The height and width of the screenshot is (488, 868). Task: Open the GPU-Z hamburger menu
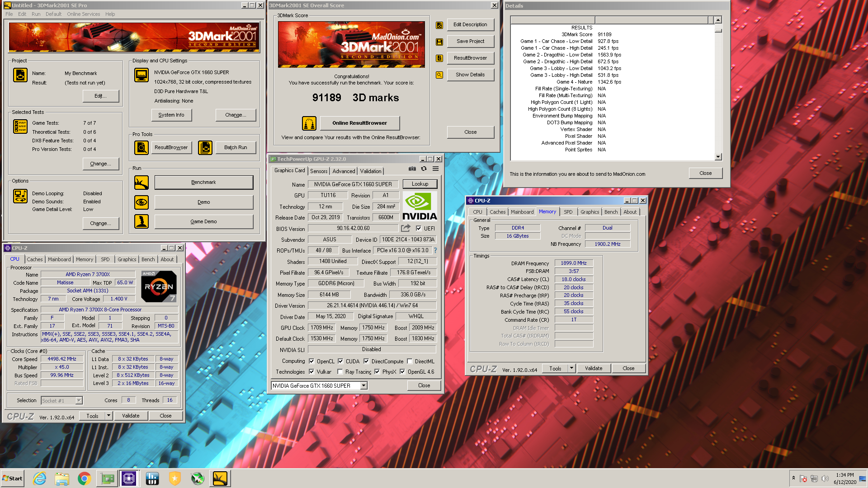436,169
